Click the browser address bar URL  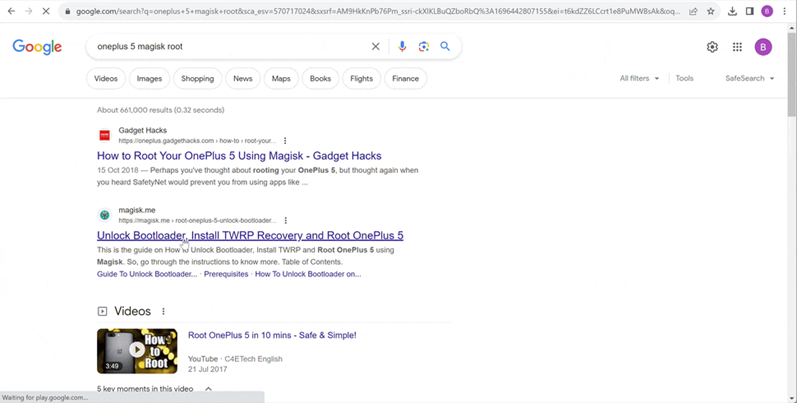pyautogui.click(x=378, y=11)
